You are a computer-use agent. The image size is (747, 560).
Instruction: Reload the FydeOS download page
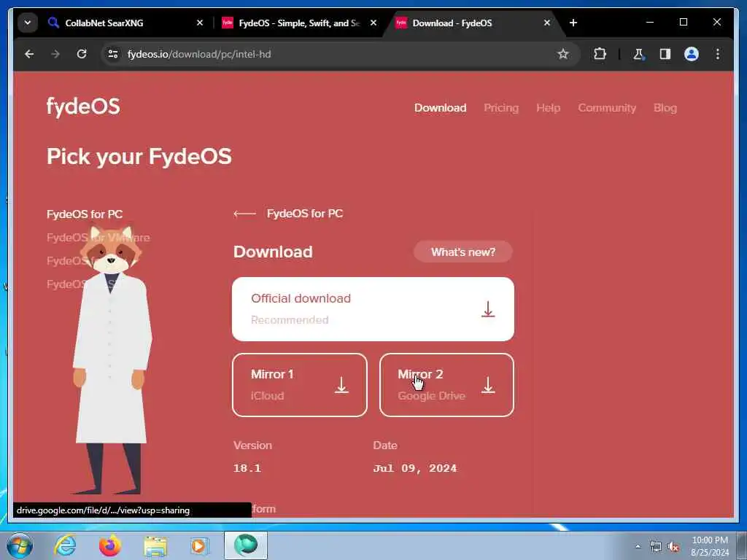point(82,54)
